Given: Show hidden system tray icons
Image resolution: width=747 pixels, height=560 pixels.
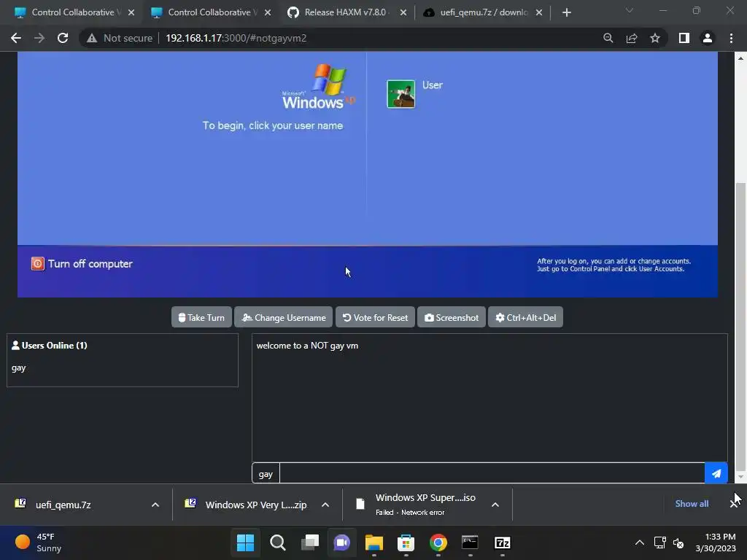Looking at the screenshot, I should 639,542.
